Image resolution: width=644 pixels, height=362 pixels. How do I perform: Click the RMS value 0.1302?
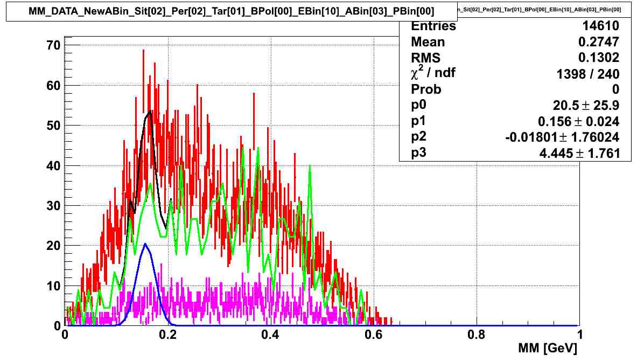point(599,57)
